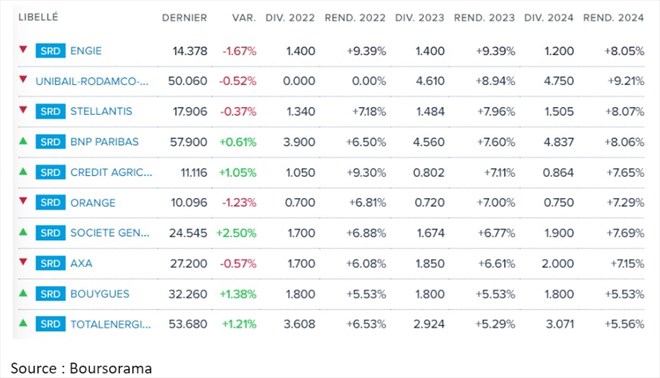Open the UNIBAIL-RODAMCO stock link
This screenshot has height=378, width=660.
pyautogui.click(x=92, y=81)
